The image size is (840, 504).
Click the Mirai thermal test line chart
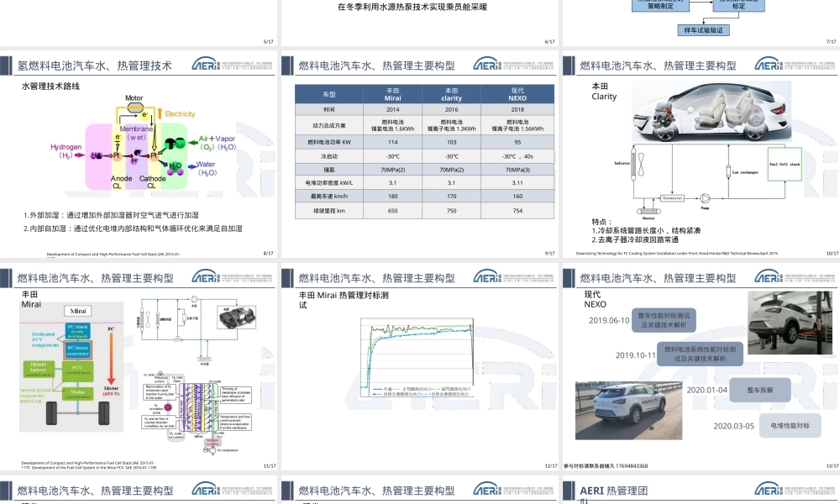(x=417, y=359)
